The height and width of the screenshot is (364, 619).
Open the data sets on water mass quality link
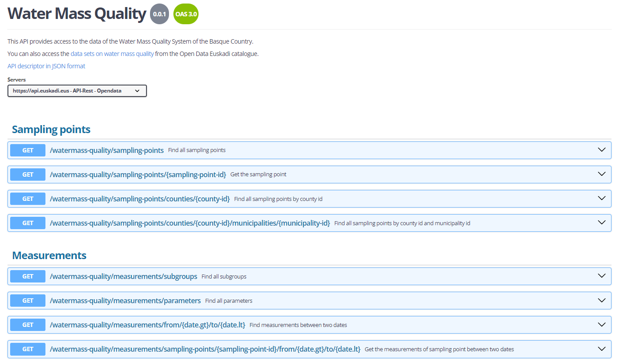[x=112, y=54]
